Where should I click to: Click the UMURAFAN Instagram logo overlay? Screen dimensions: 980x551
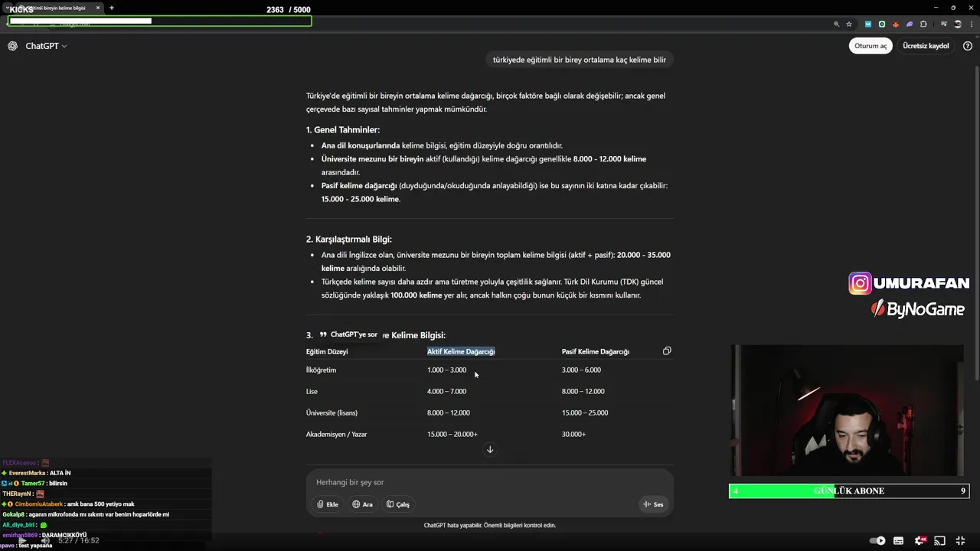point(909,283)
